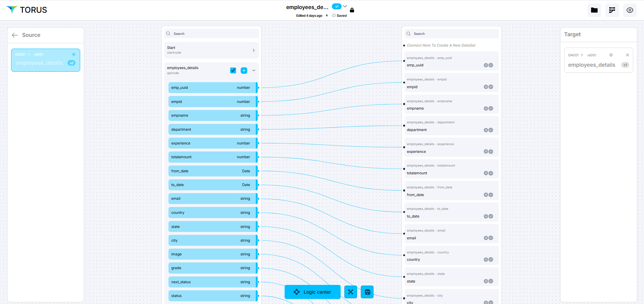644x304 pixels.
Task: Click the plus icon on employees_details node
Action: pos(244,70)
